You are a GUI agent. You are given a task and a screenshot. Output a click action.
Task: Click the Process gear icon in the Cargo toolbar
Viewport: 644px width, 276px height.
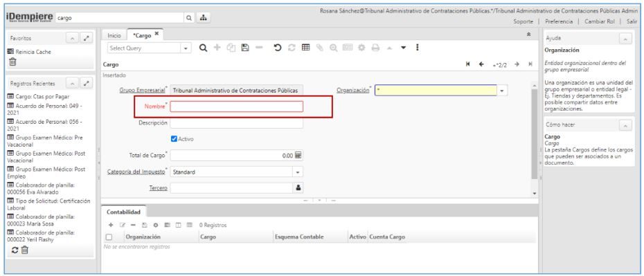(x=361, y=48)
